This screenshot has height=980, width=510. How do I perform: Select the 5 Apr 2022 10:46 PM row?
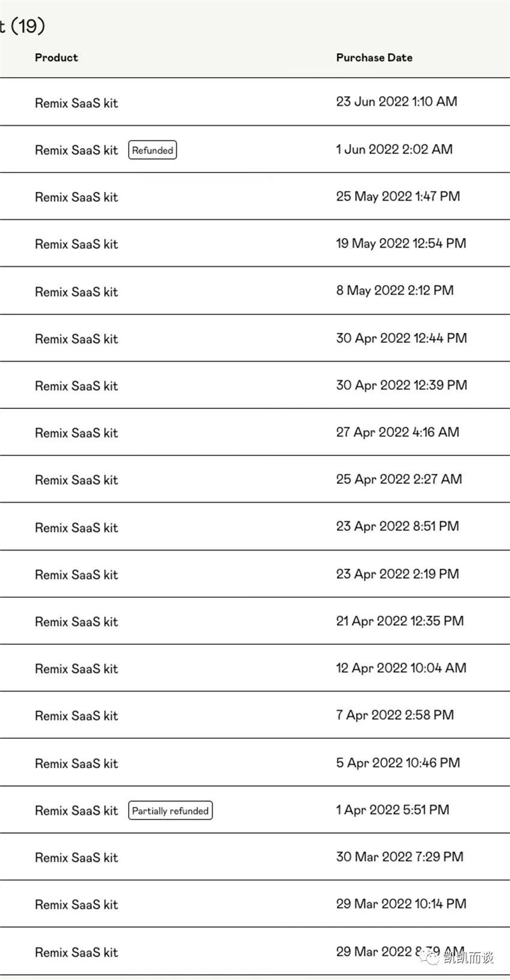coord(255,762)
